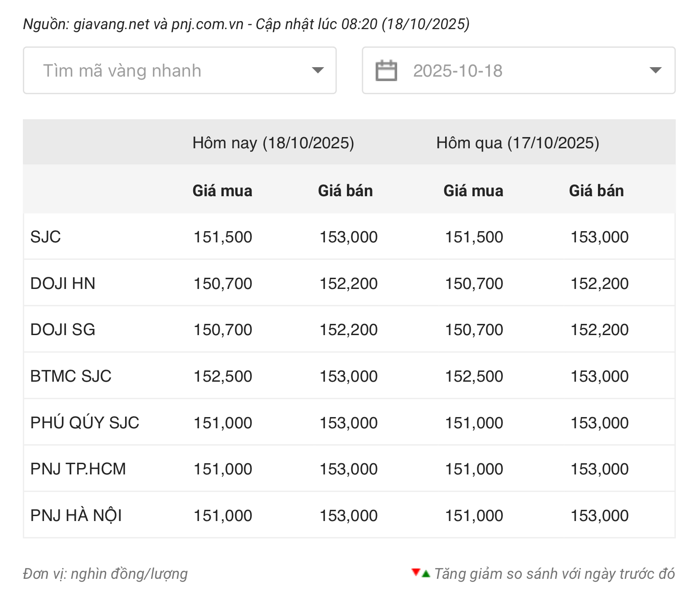
Task: Select the 2025-10-18 date field
Action: pos(457,71)
